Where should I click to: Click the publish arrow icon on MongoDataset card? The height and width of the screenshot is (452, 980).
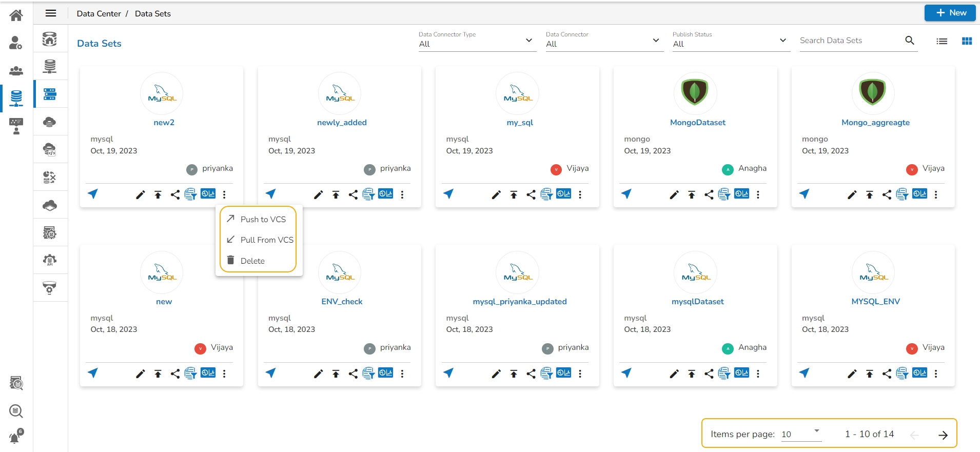tap(626, 194)
